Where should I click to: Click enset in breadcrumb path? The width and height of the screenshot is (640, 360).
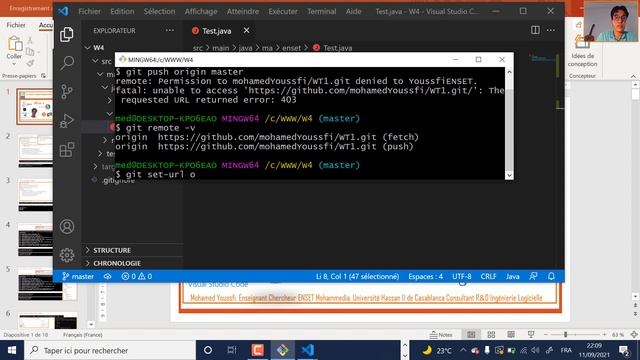click(x=291, y=48)
